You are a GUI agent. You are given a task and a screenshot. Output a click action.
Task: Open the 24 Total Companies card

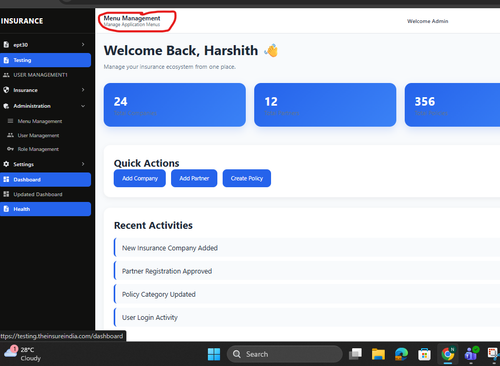[175, 105]
